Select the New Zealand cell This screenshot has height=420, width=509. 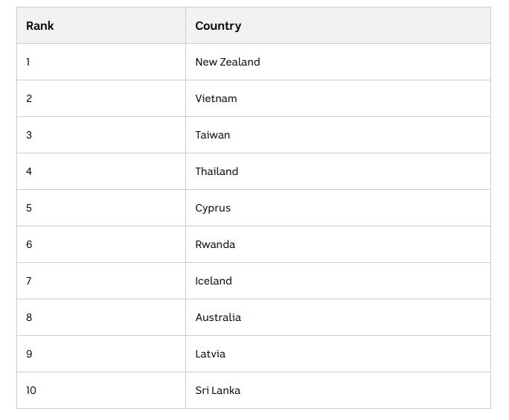tap(338, 62)
